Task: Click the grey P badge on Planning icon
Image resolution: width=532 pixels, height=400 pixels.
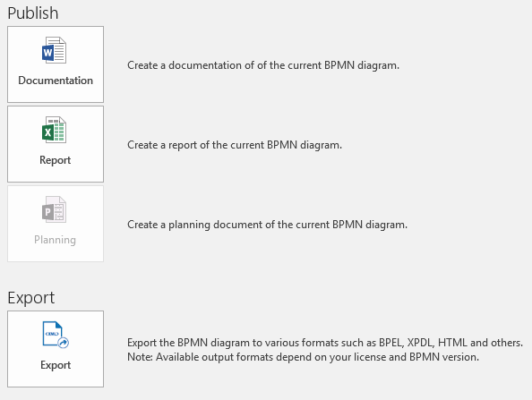Action: coord(47,212)
